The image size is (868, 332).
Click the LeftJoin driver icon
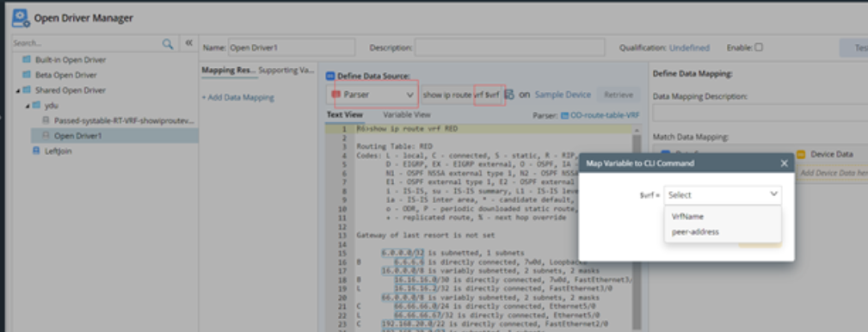click(36, 151)
